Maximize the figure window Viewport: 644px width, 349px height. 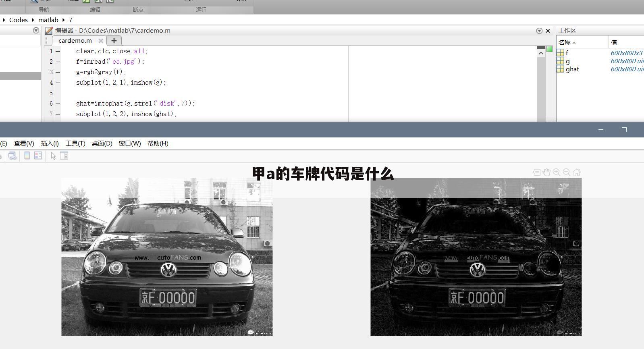[624, 130]
